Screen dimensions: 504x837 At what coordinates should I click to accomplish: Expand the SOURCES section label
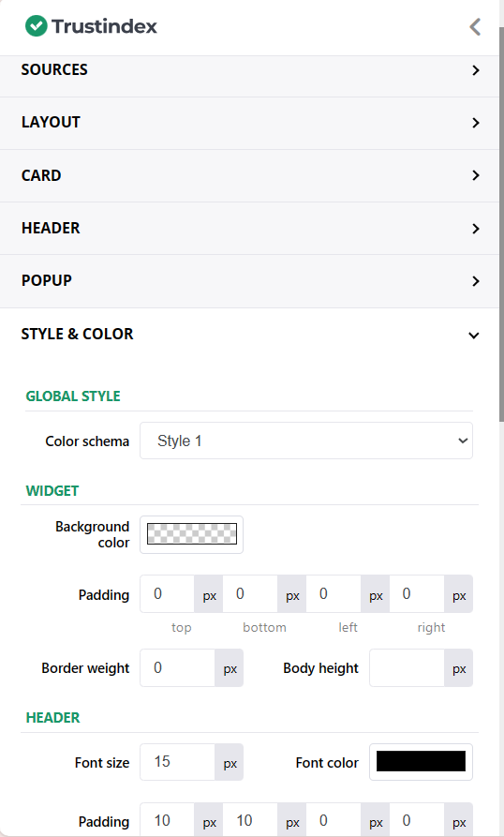(54, 69)
